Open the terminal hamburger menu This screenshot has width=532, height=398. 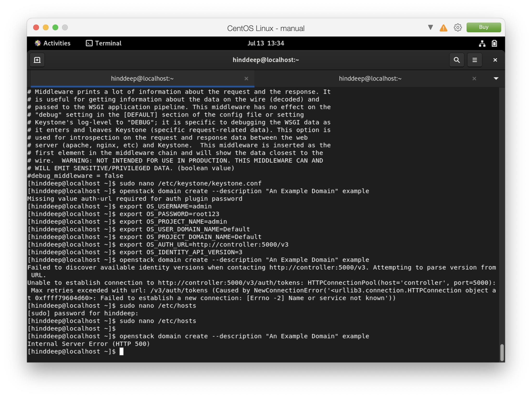tap(475, 60)
